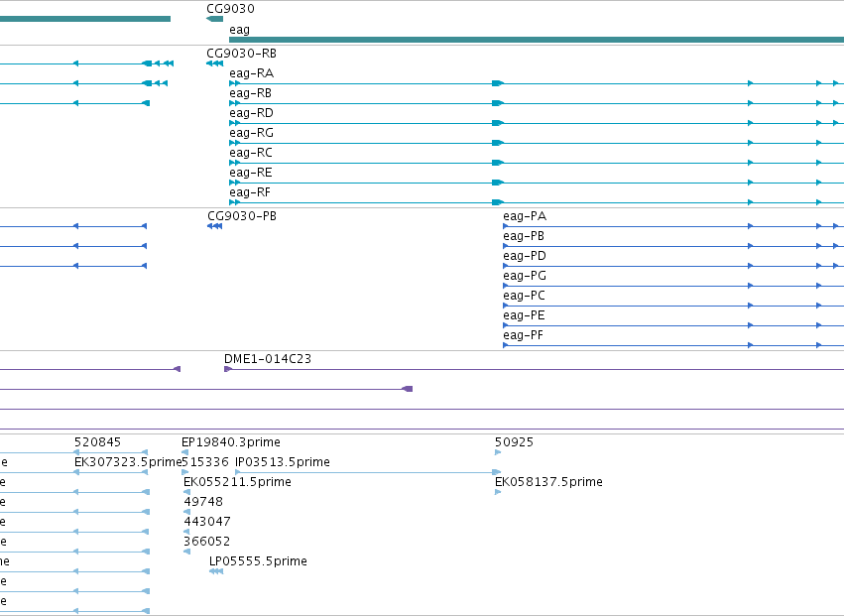Select the 50925 EST label

tap(514, 442)
